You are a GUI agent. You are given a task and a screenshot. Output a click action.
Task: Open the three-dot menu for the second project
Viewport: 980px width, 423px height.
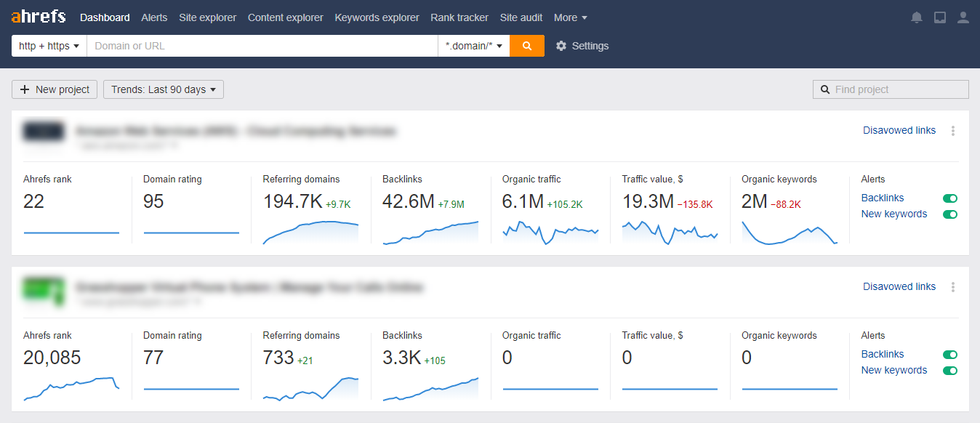[953, 287]
